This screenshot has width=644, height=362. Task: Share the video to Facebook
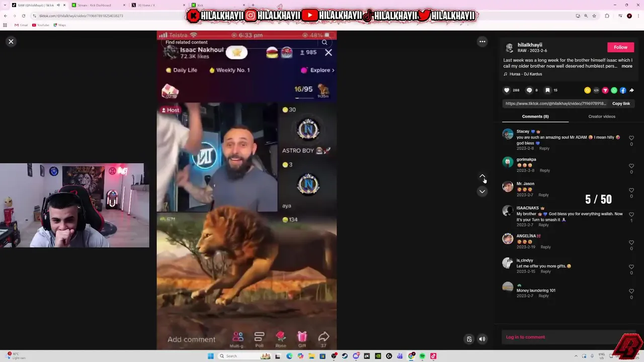point(623,90)
